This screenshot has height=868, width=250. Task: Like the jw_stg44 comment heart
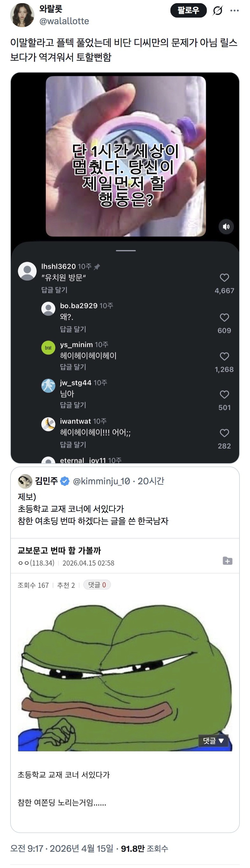click(x=225, y=395)
